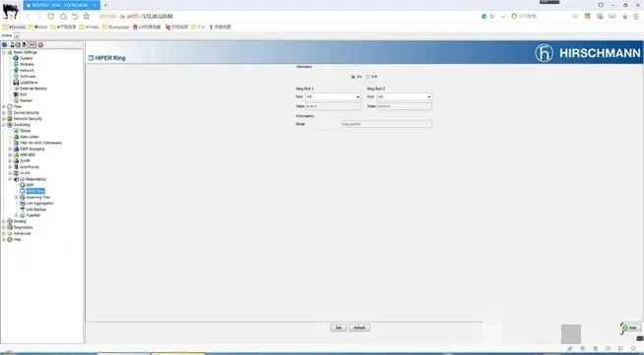Click the Help button at bottom right
644x355 pixels.
[631, 327]
